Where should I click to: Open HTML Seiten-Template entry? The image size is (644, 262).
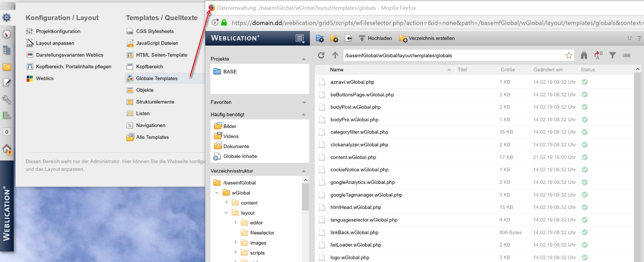157,55
